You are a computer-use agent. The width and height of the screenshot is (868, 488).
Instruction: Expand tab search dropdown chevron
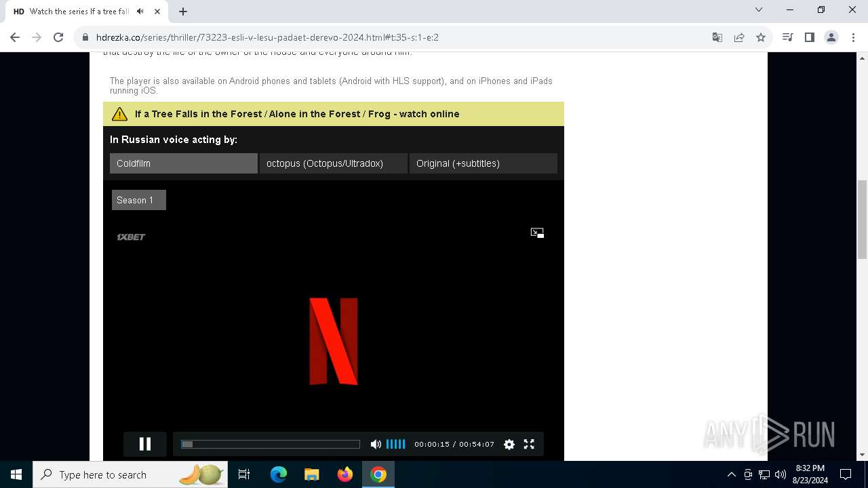pos(759,9)
